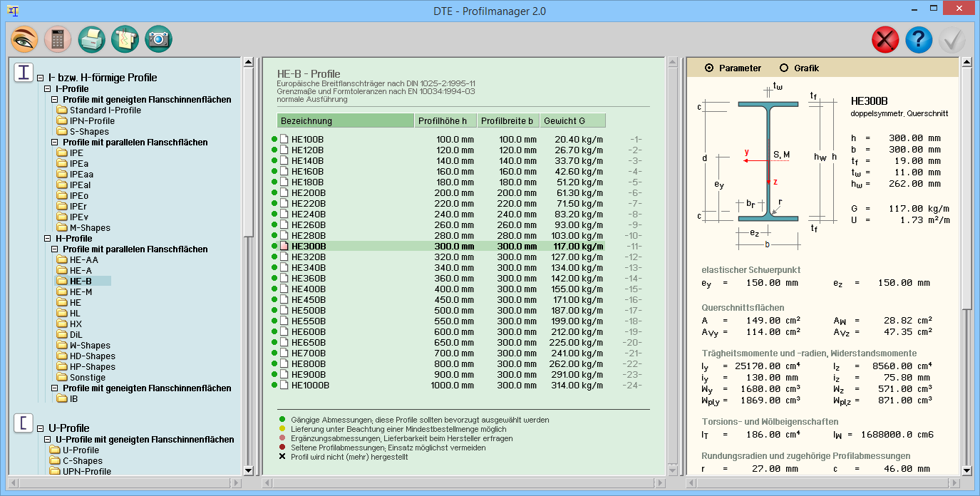The image size is (980, 496).
Task: Open help with blue question mark
Action: (919, 40)
